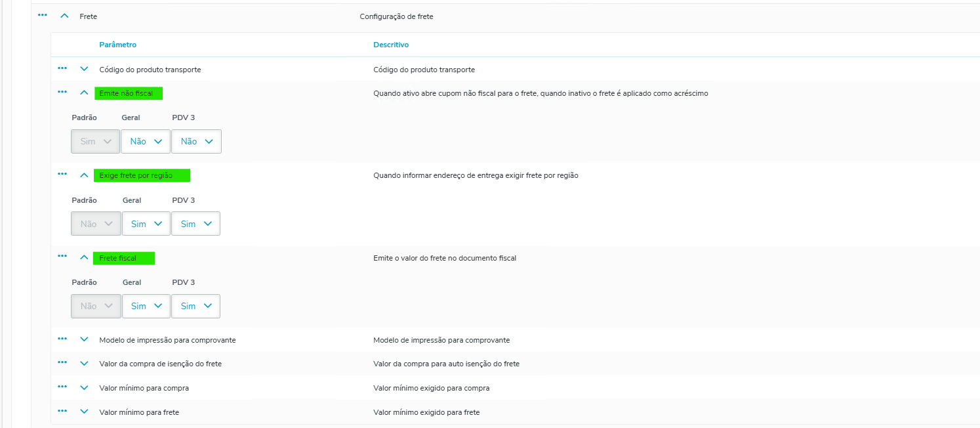Collapse the Frete configuration section
This screenshot has width=980, height=428.
(64, 16)
